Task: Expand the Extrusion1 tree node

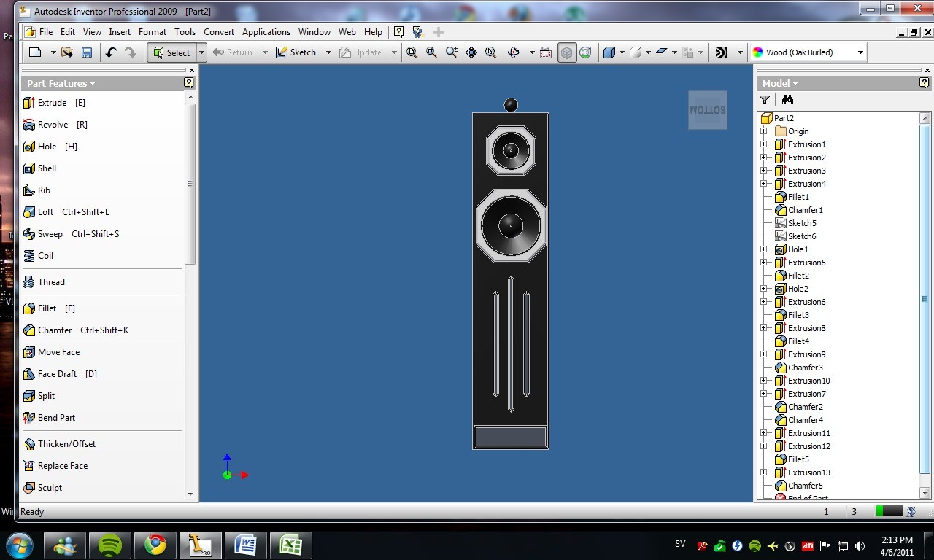Action: pyautogui.click(x=764, y=144)
